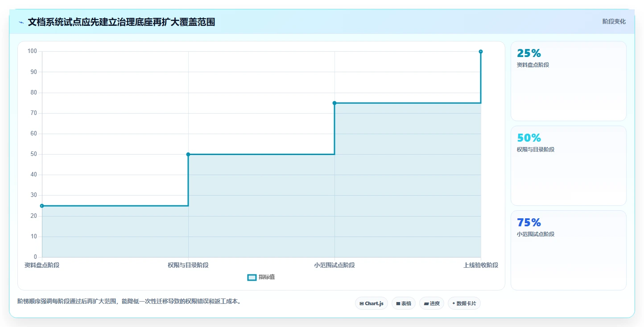Select the 75% 小范围试点阶段 card

point(568,250)
